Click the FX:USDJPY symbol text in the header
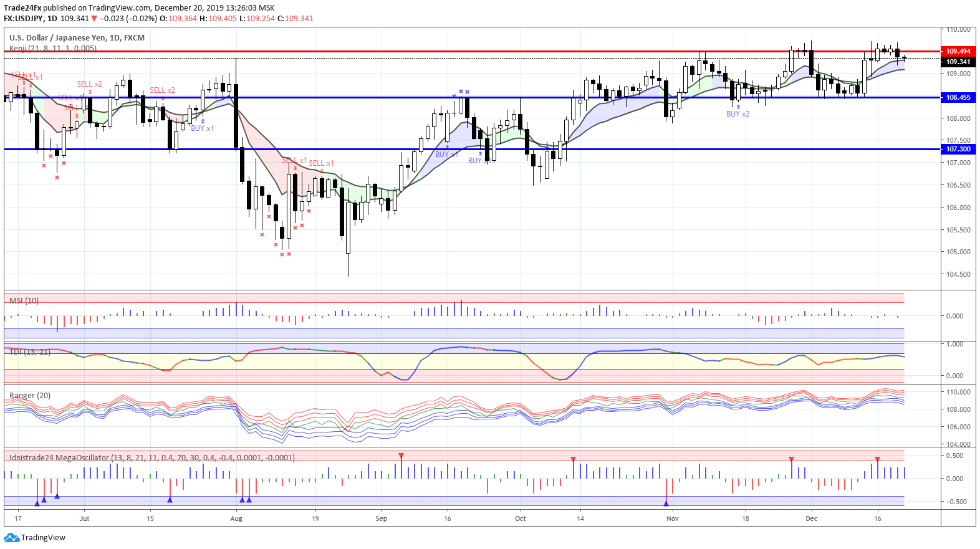 [23, 19]
